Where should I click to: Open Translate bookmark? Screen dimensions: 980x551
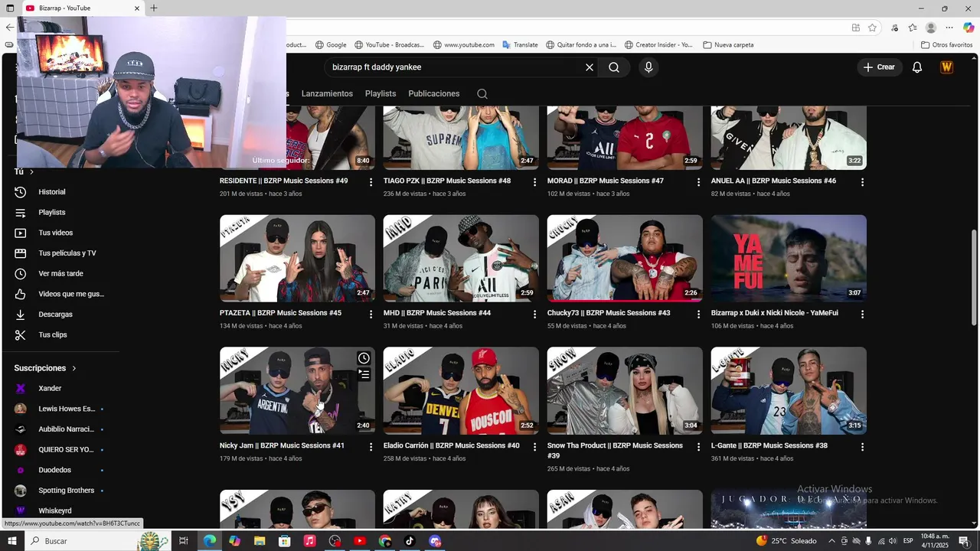click(x=520, y=45)
